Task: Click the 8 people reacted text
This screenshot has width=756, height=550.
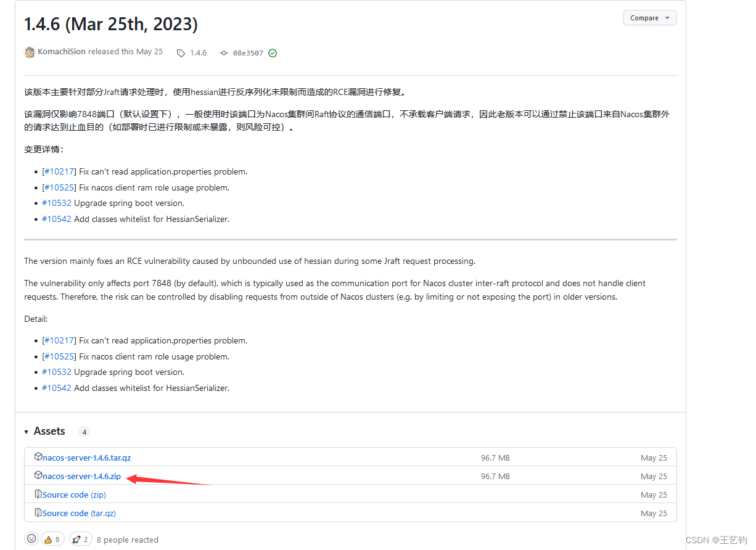Action: click(128, 539)
